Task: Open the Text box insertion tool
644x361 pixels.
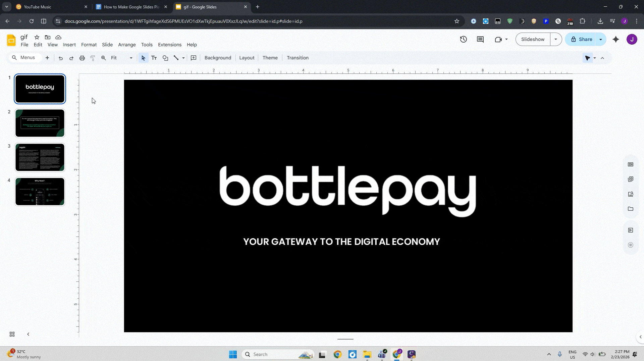Action: pyautogui.click(x=154, y=58)
